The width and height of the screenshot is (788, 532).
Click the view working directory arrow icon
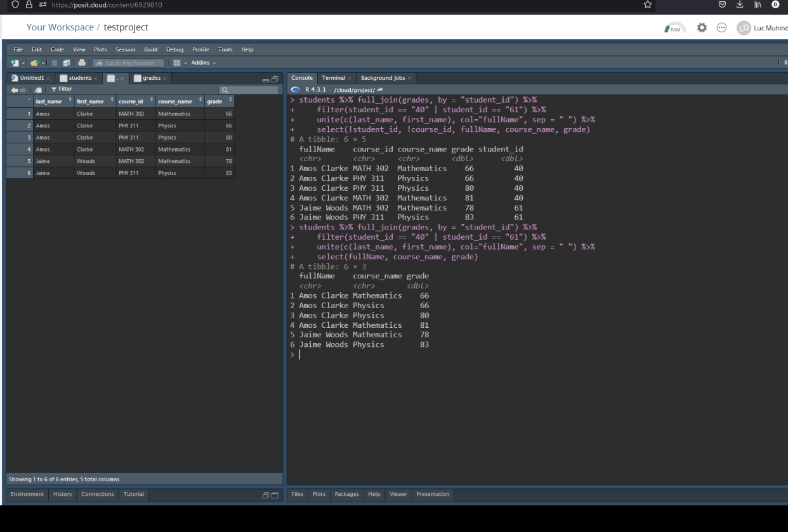point(380,89)
